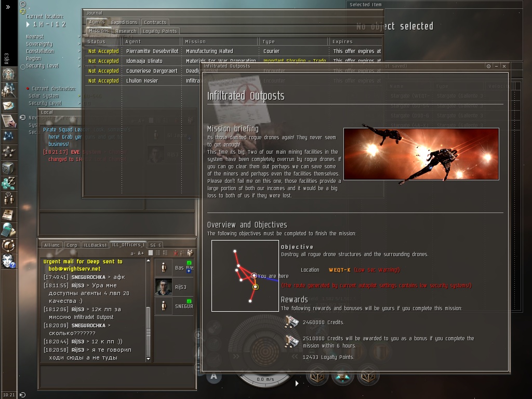Click the bob@wrightserv.net address in chat

tap(75, 269)
